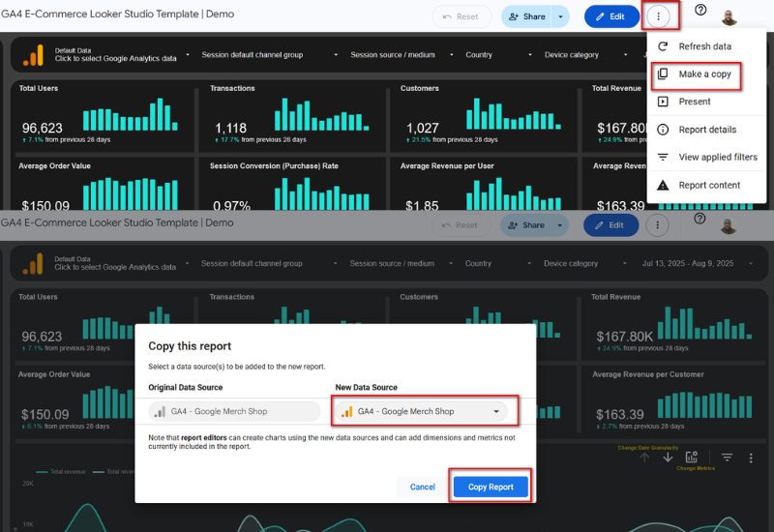Click the Share button in the dimmed lower header
Image resolution: width=774 pixels, height=532 pixels.
[x=526, y=225]
